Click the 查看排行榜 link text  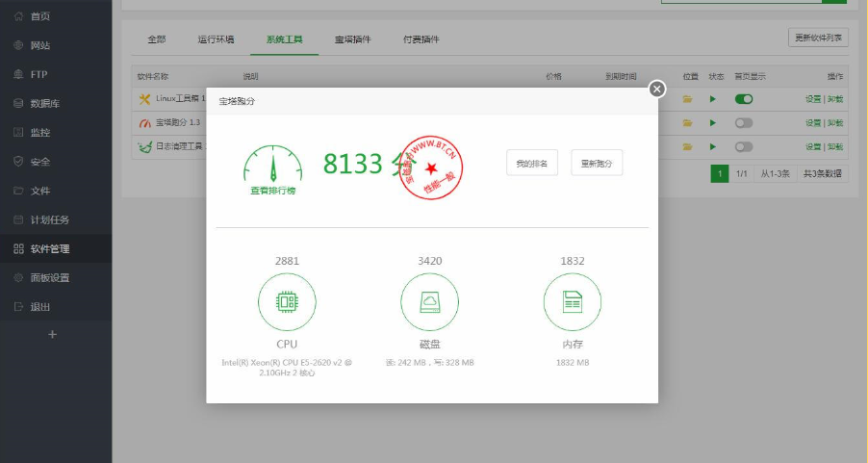273,191
